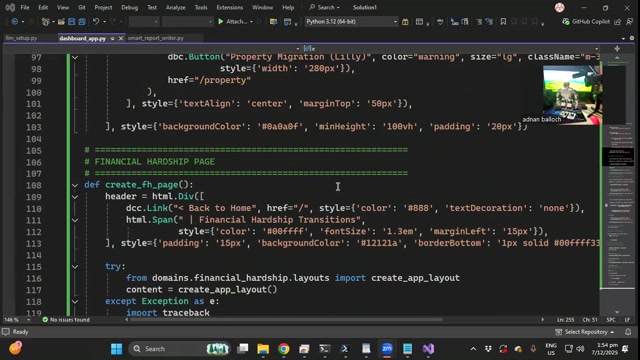Click the feedback person icon
The height and width of the screenshot is (360, 640).
click(x=630, y=22)
